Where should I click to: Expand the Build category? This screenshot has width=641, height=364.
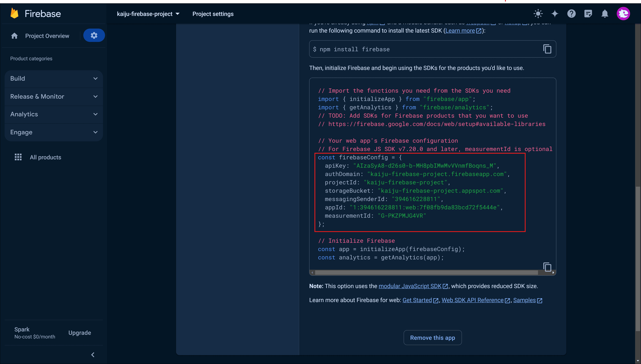54,78
